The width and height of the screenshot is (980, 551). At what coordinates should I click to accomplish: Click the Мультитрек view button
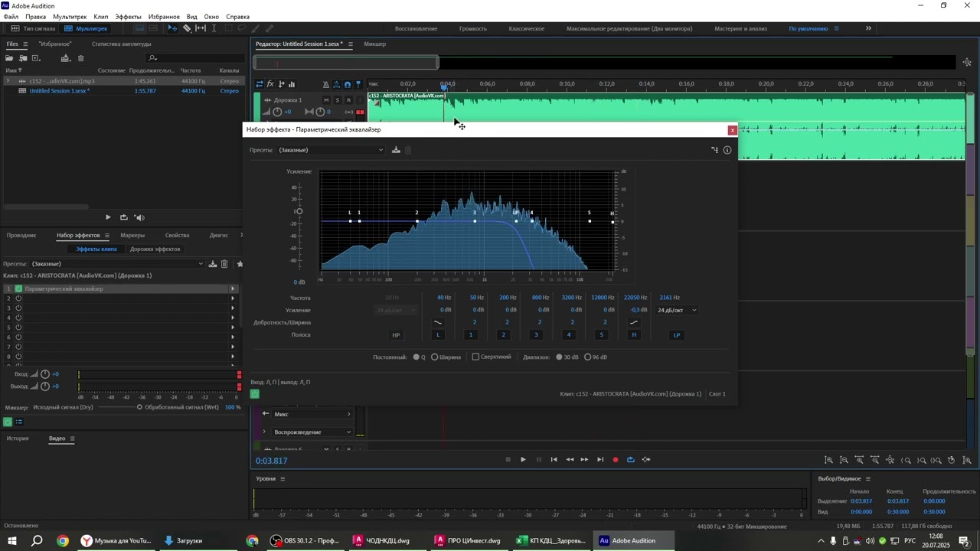point(86,28)
